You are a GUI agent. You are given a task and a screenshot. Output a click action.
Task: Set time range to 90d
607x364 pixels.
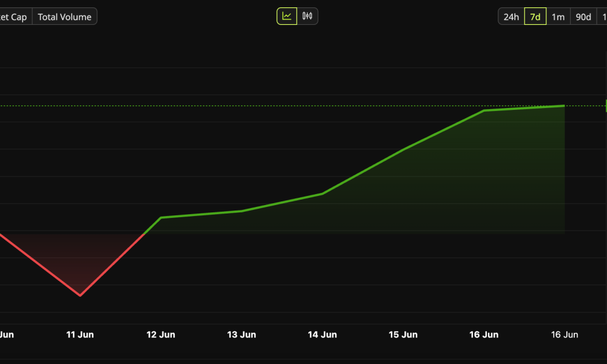pyautogui.click(x=583, y=16)
